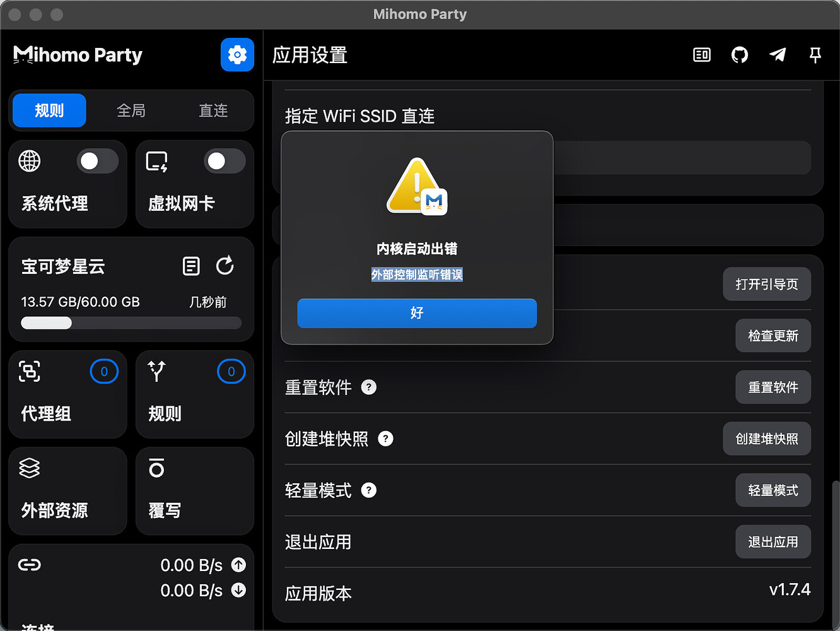Click the 轻量模式 button
Viewport: 840px width, 631px height.
click(x=773, y=490)
